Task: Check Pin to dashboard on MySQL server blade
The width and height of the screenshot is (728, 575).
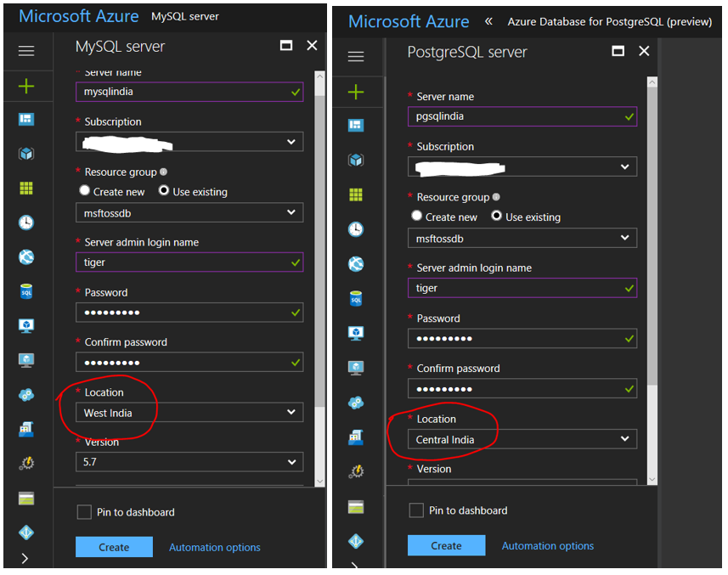Action: 84,512
